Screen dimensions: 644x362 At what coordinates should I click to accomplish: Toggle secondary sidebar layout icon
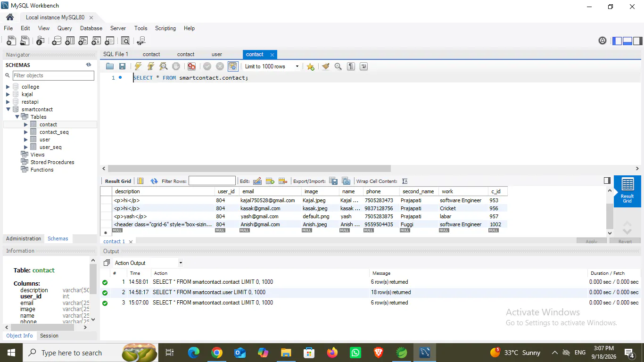[x=637, y=41]
